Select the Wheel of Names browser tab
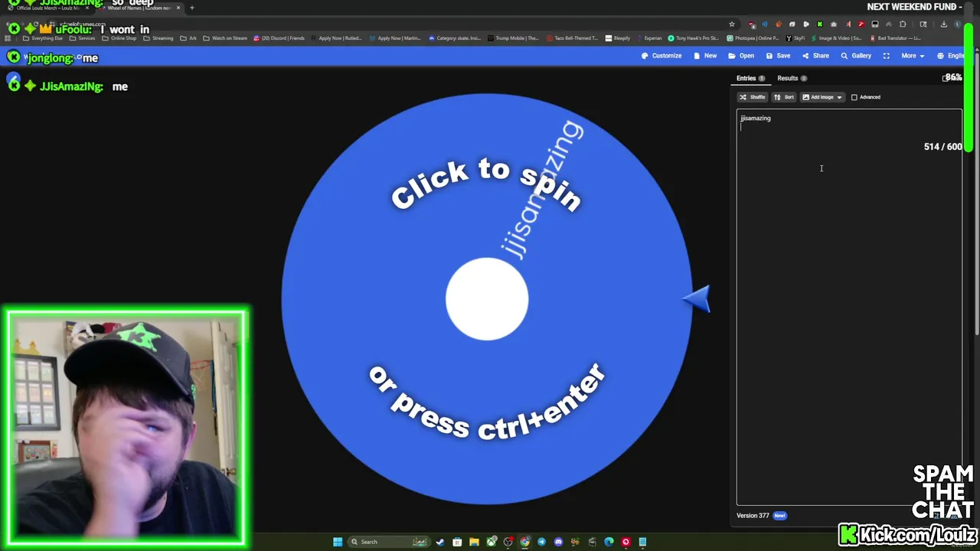Screen dimensions: 980x551 [139, 8]
